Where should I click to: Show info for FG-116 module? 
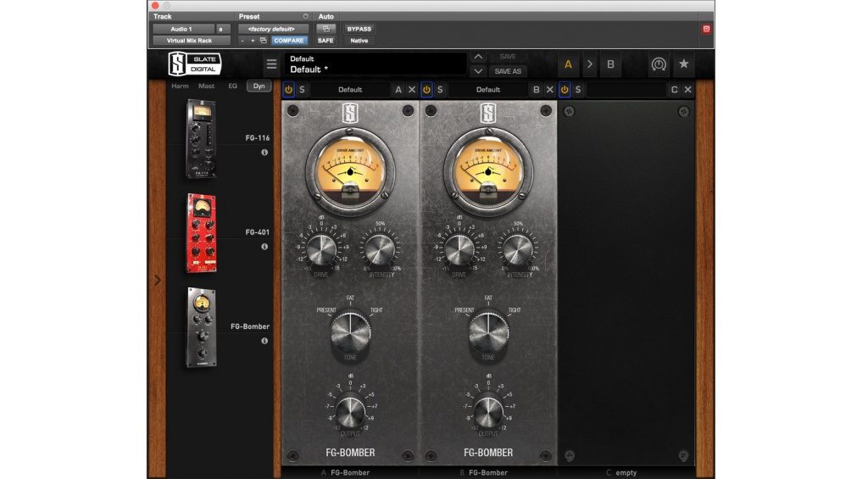tap(264, 153)
